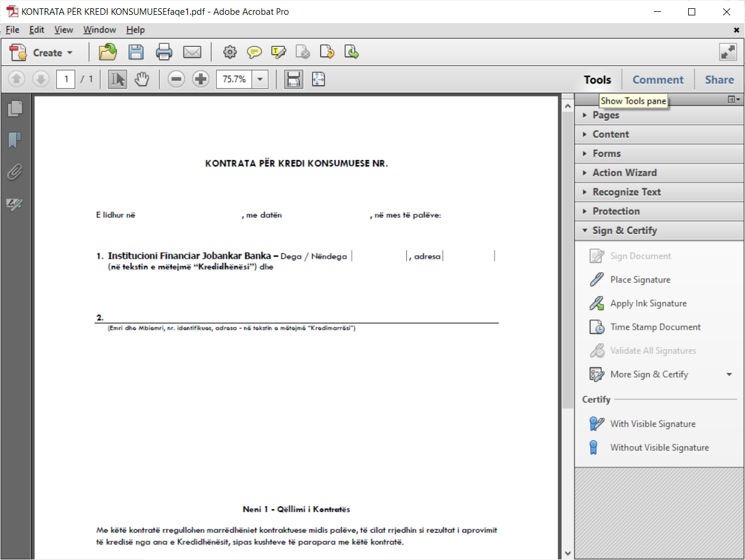Expand the Pages section
745x560 pixels.
(659, 115)
